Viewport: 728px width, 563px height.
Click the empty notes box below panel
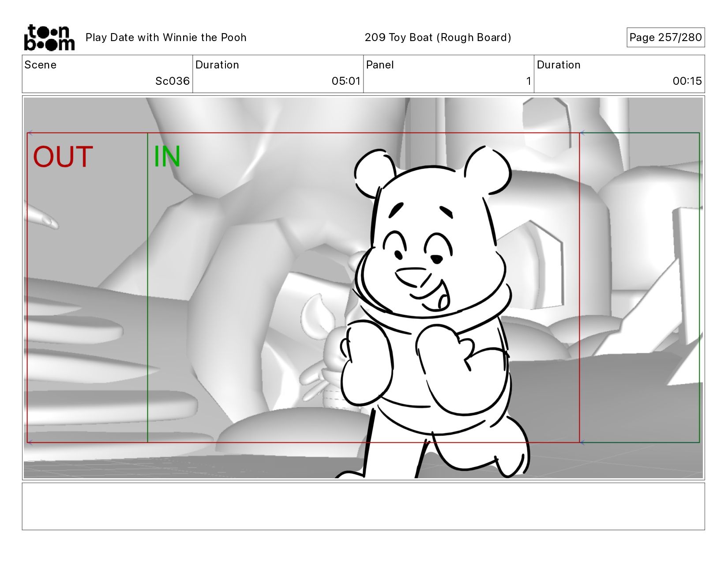click(363, 506)
